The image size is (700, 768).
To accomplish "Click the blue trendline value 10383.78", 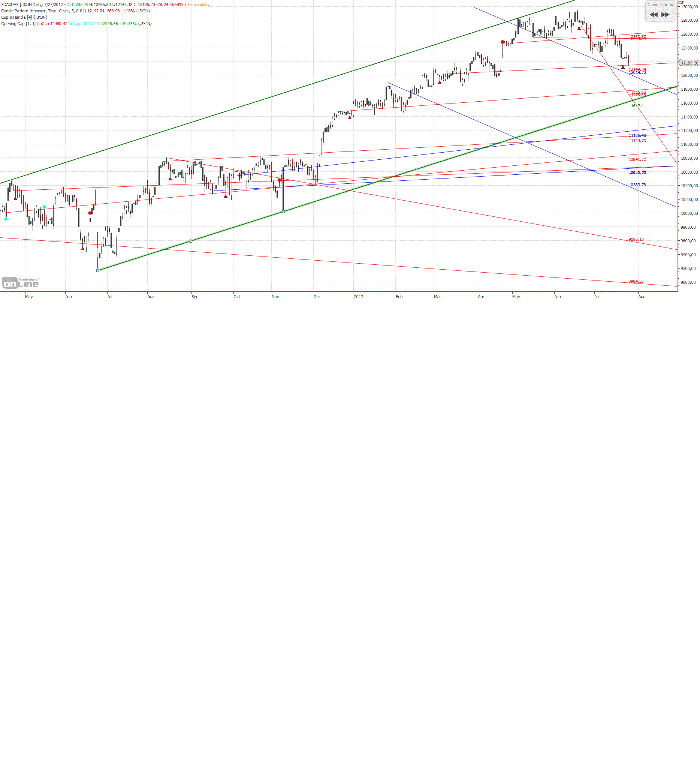I will pos(637,185).
